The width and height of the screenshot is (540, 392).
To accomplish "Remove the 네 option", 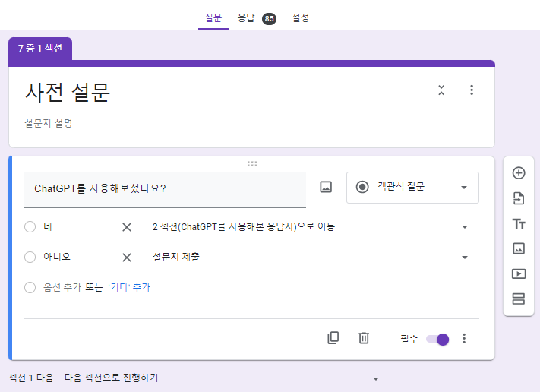I will (x=127, y=227).
